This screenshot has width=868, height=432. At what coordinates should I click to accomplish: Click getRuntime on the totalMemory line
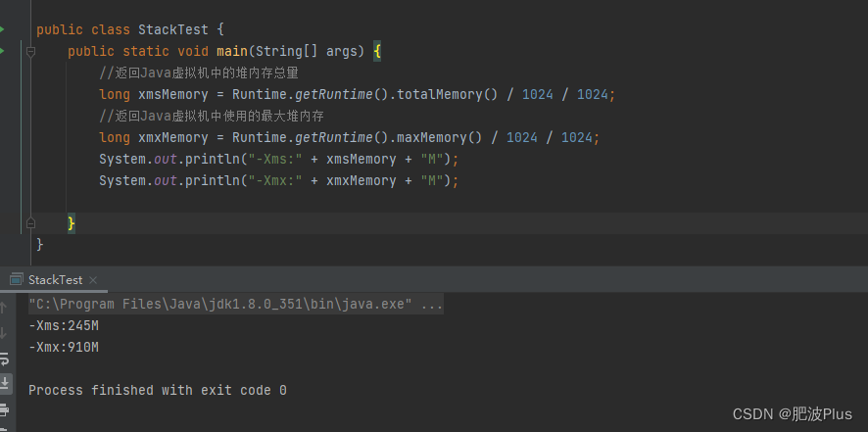334,95
